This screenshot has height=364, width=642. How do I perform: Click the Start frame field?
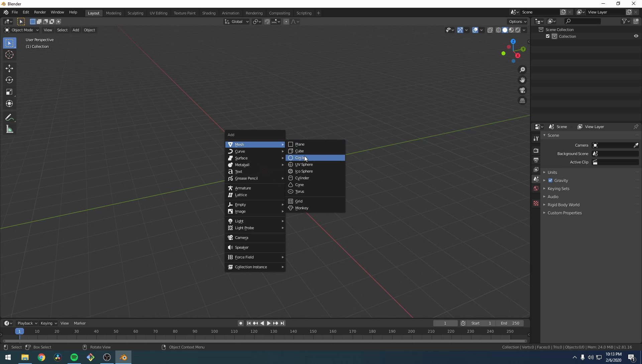[x=481, y=323]
